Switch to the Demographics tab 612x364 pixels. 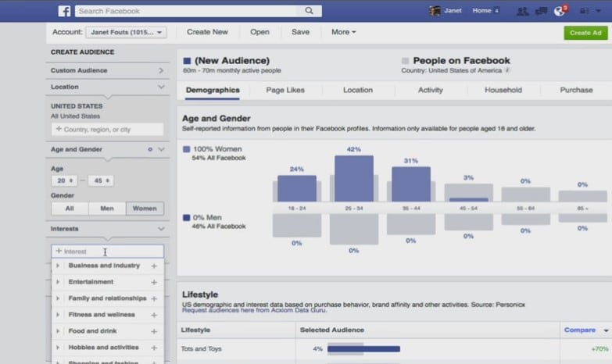[x=213, y=90]
